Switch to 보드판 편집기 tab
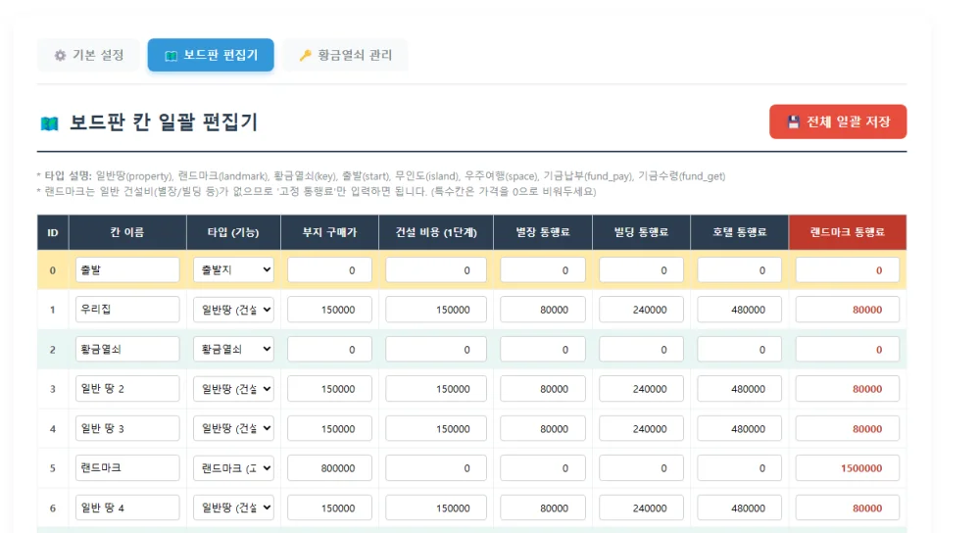980x533 pixels. click(x=211, y=55)
